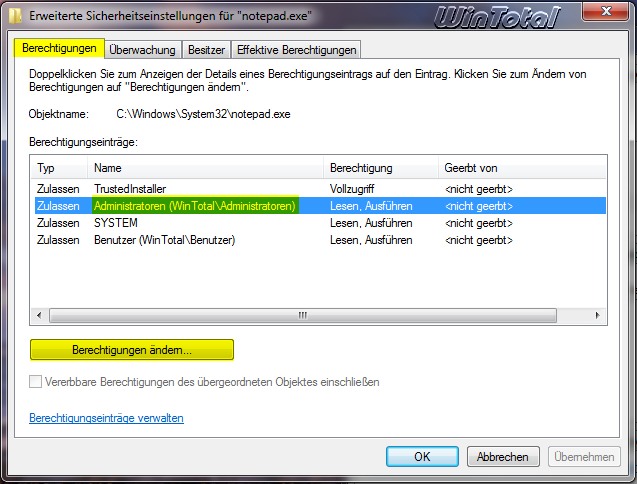This screenshot has width=637, height=484.
Task: Click Vollzugriff in the TrustedInstaller row
Action: click(x=352, y=189)
